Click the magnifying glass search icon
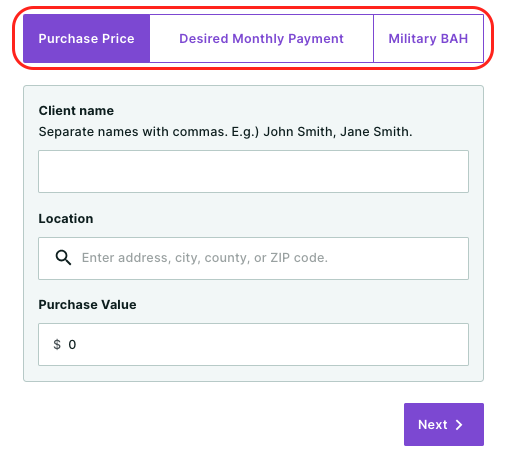The height and width of the screenshot is (467, 511). (x=63, y=258)
